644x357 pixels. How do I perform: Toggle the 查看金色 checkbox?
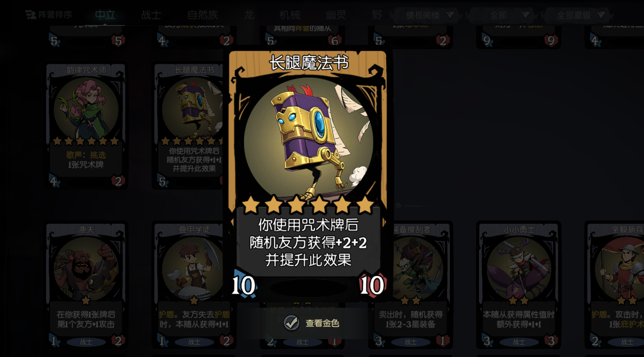(x=292, y=323)
